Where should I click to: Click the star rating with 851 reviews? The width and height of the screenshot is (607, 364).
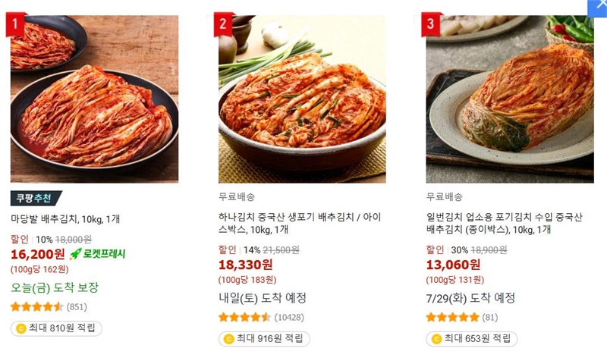click(37, 307)
